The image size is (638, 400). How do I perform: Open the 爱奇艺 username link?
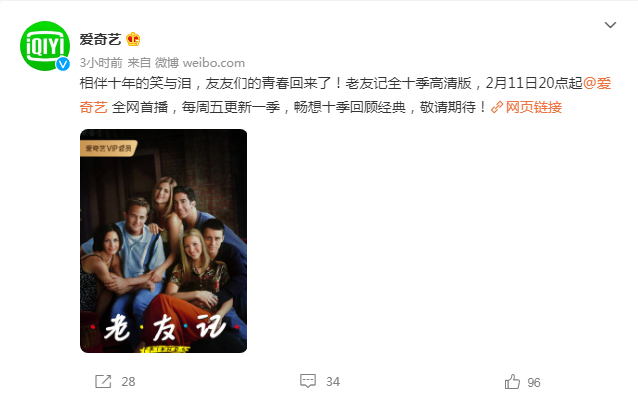(100, 39)
